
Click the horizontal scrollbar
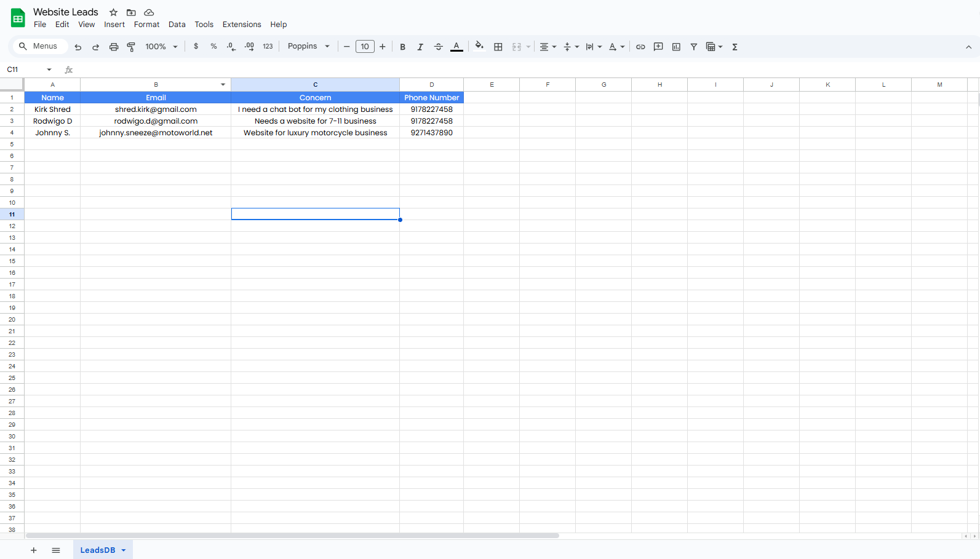[292, 536]
